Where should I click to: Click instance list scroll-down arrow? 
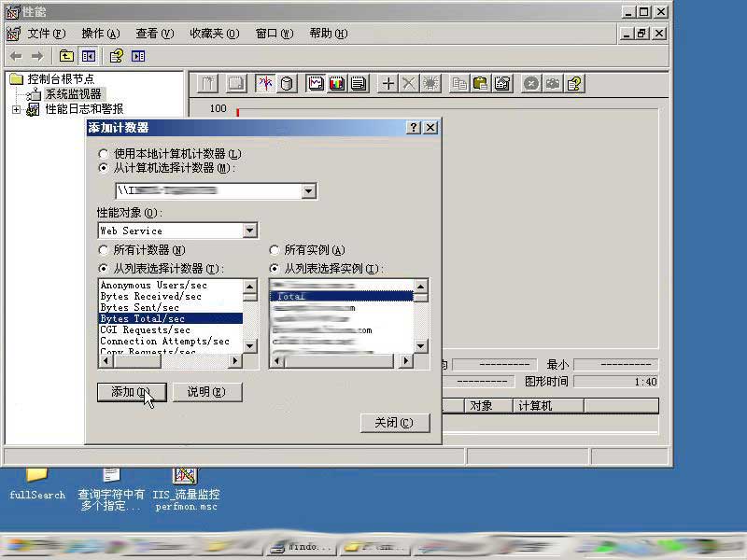pyautogui.click(x=421, y=346)
